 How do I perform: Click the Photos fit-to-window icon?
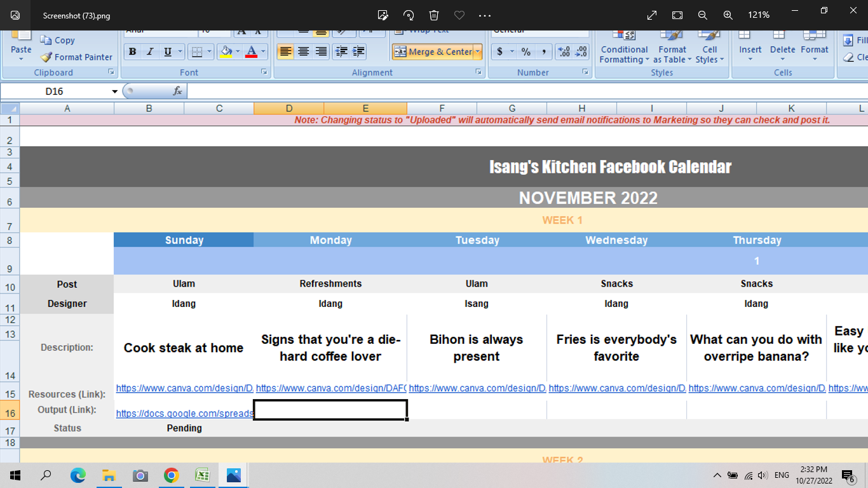click(x=677, y=15)
